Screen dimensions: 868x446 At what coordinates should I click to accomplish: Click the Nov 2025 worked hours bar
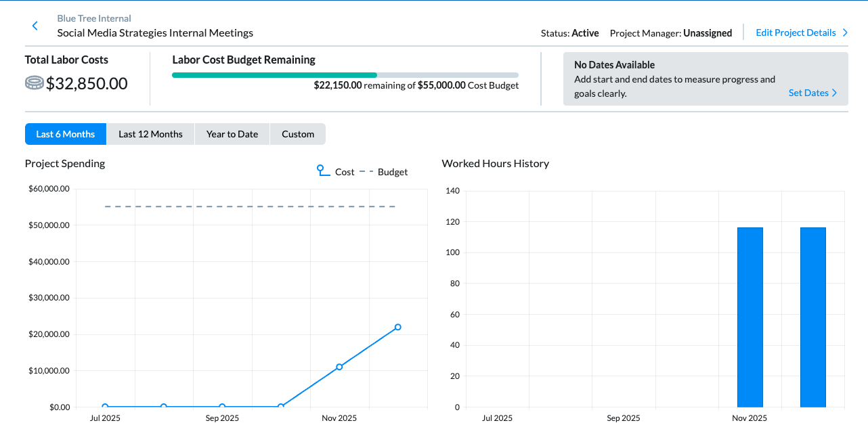[x=750, y=317]
